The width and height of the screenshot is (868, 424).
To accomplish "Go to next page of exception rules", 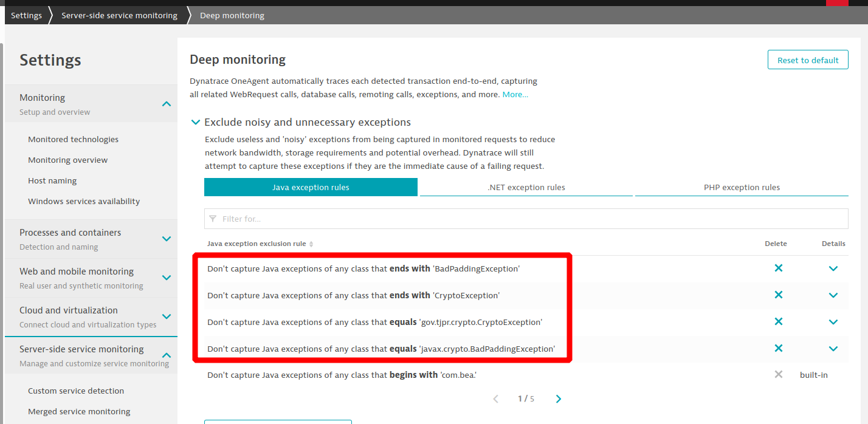I will pos(559,399).
